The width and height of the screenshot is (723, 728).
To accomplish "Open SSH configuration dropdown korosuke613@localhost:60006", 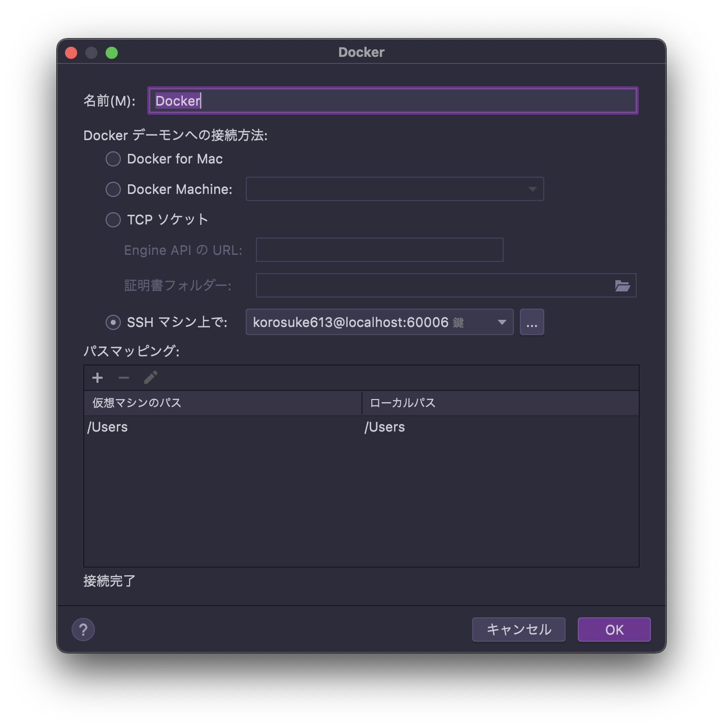I will pos(380,322).
